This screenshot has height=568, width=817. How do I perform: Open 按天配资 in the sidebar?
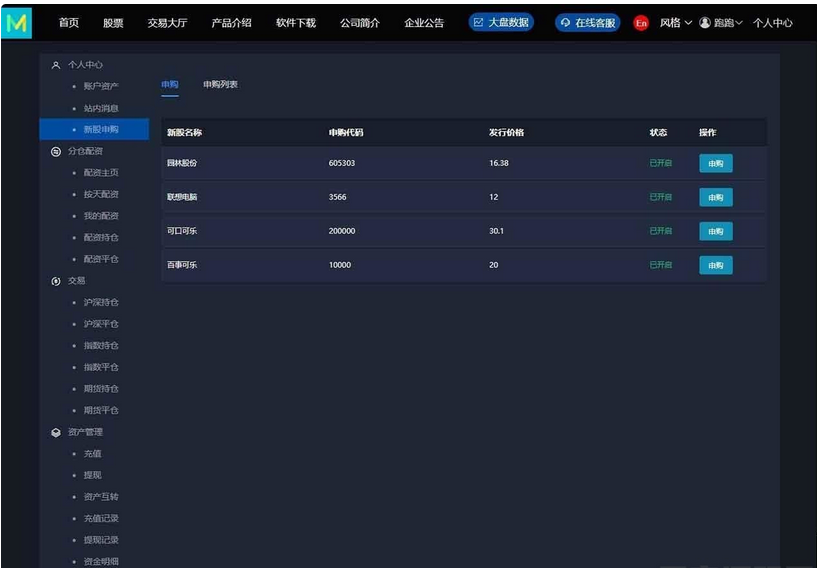coord(101,194)
